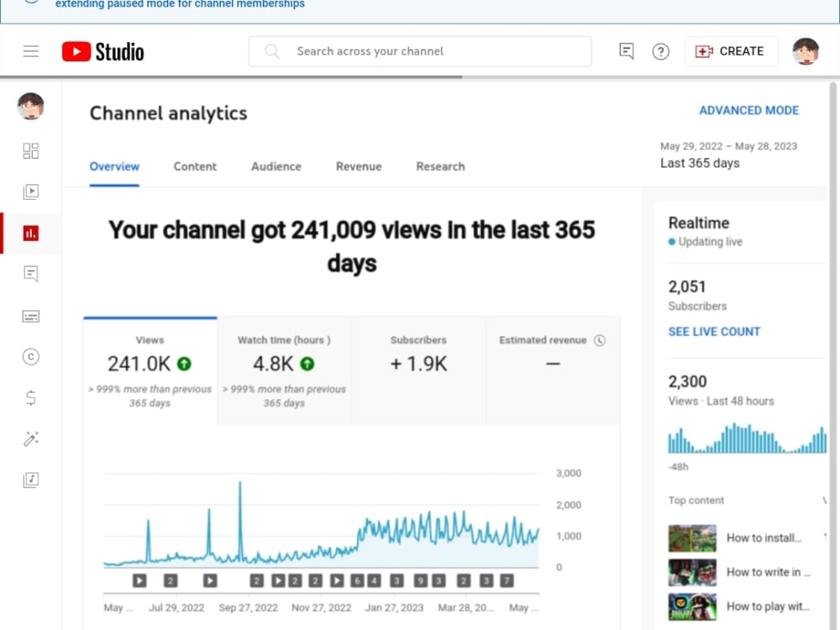Image resolution: width=840 pixels, height=630 pixels.
Task: Open the Content section in the sidebar
Action: (x=31, y=192)
